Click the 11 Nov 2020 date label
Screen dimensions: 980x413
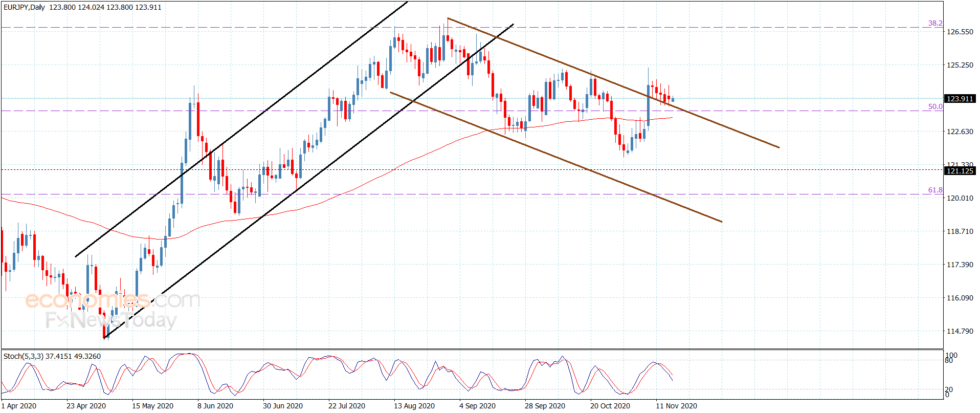point(676,406)
